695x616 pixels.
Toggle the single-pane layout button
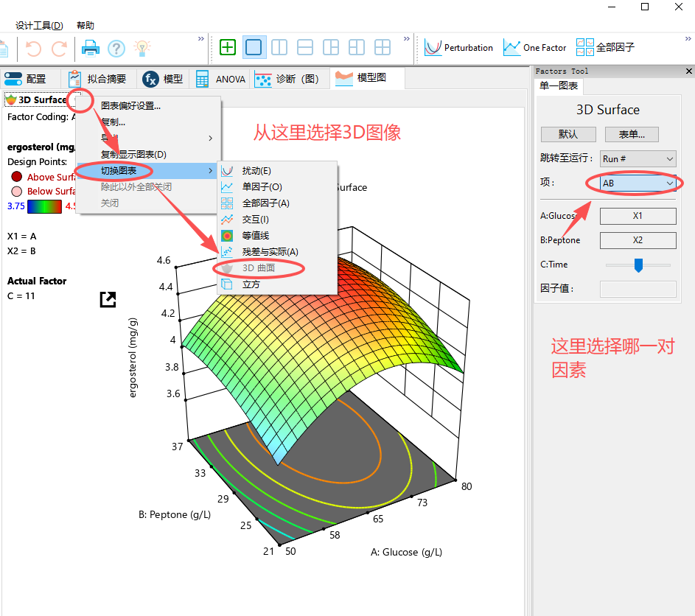[x=254, y=46]
